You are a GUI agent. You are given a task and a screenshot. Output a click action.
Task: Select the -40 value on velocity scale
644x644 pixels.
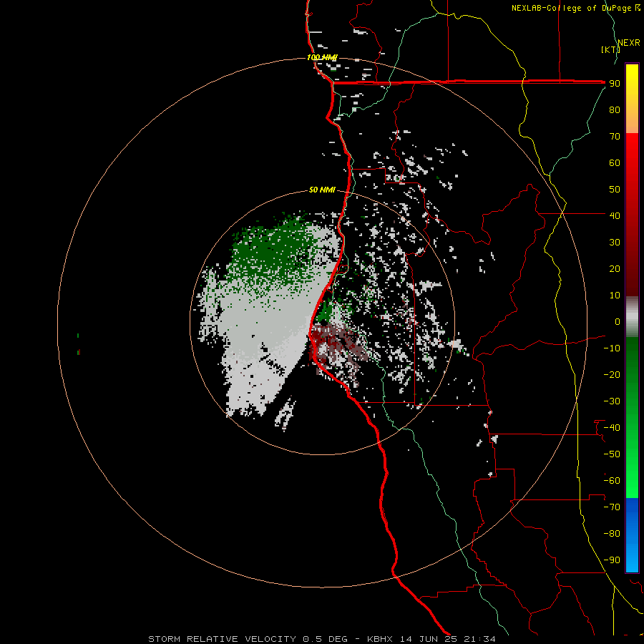click(612, 428)
